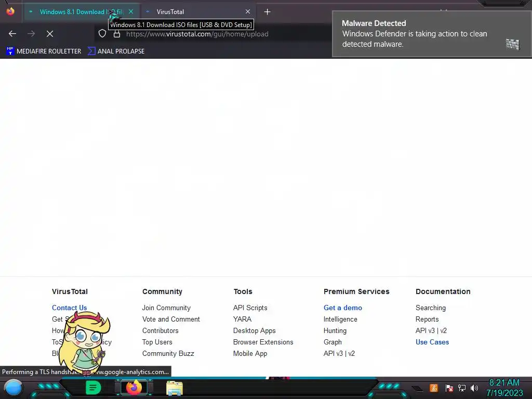Open the second bookmark with sigma icon

click(x=116, y=51)
